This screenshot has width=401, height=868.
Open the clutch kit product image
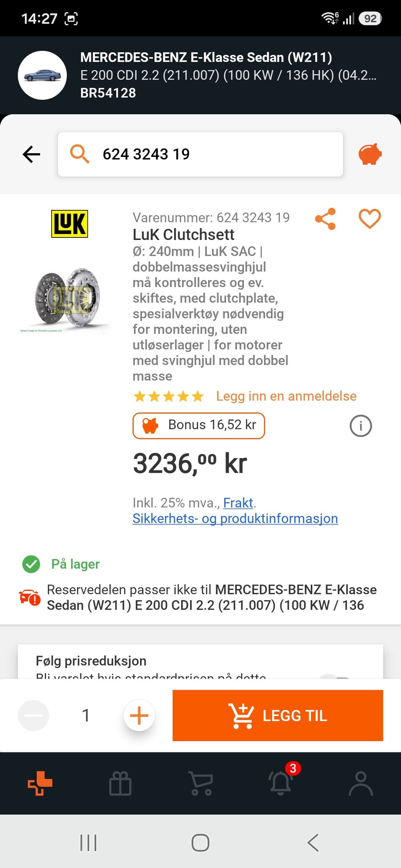tap(67, 299)
